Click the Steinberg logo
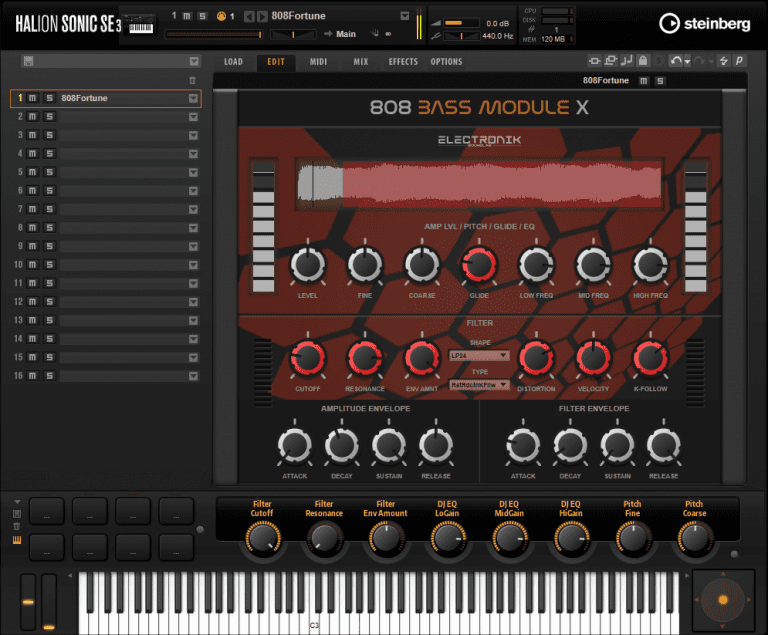Screen dimensions: 768x635 [704, 23]
